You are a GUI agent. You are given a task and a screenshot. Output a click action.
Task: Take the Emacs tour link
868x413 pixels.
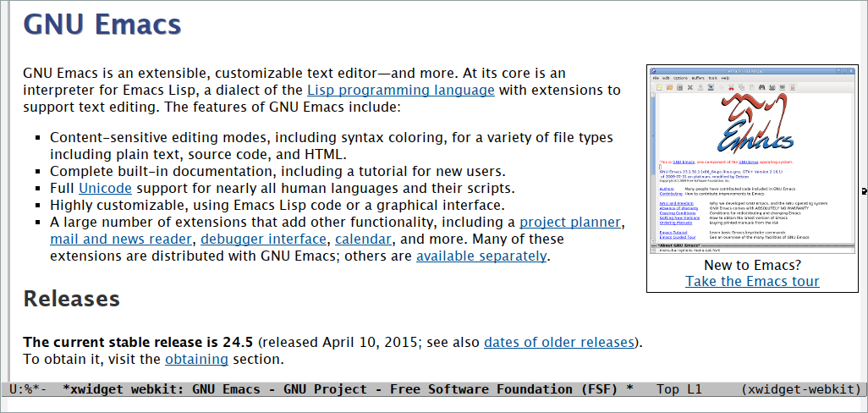tap(752, 281)
